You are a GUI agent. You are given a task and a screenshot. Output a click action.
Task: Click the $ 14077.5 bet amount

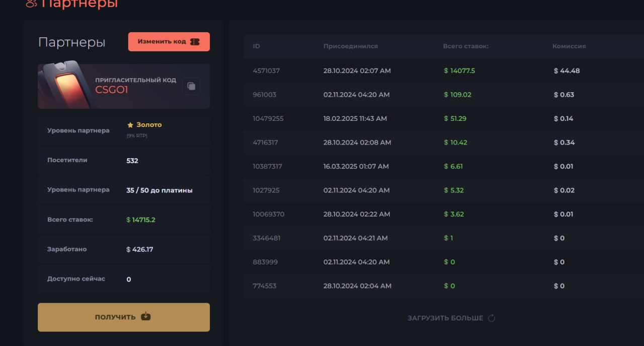click(x=459, y=71)
